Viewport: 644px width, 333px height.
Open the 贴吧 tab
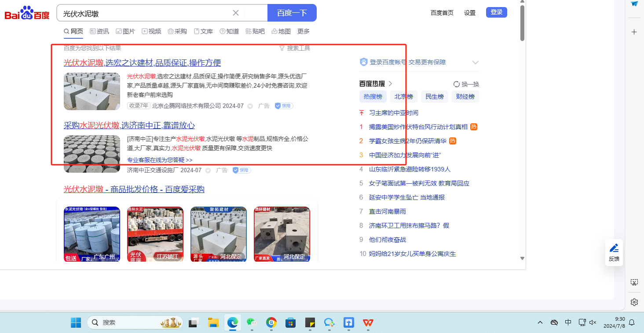click(x=255, y=31)
